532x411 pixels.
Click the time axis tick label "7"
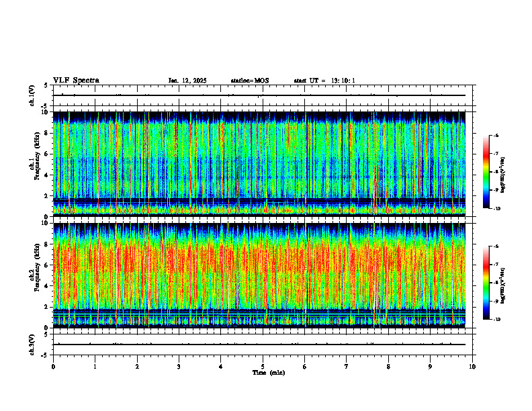click(347, 367)
